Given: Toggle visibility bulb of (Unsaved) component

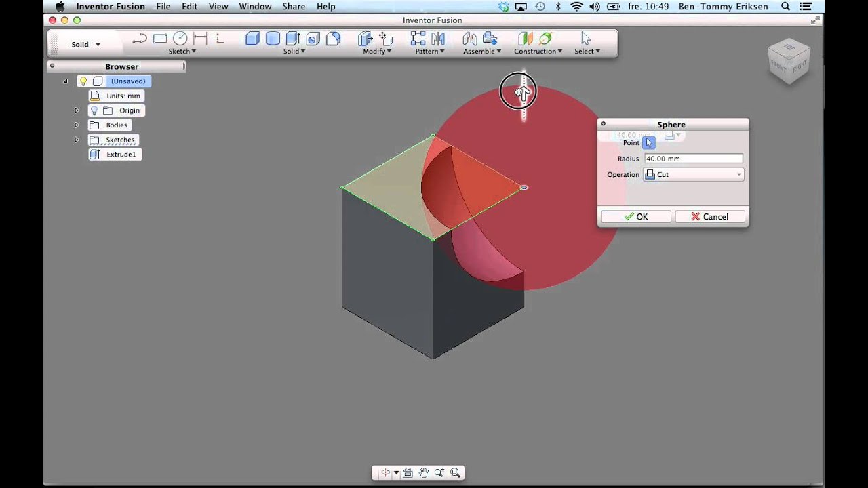Looking at the screenshot, I should [x=83, y=81].
